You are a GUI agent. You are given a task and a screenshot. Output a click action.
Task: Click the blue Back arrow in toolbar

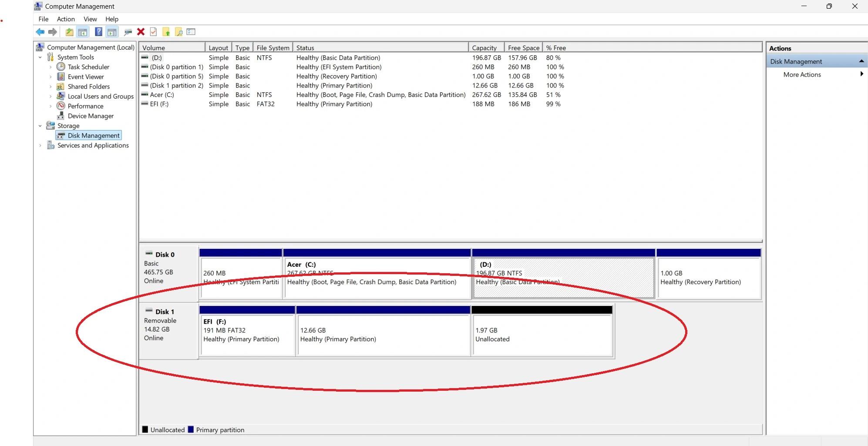click(40, 32)
